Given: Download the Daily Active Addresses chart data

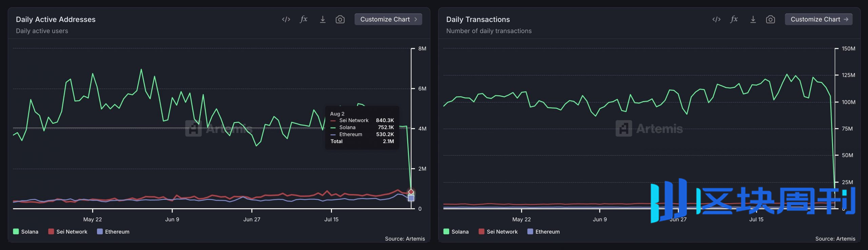Looking at the screenshot, I should [x=322, y=20].
